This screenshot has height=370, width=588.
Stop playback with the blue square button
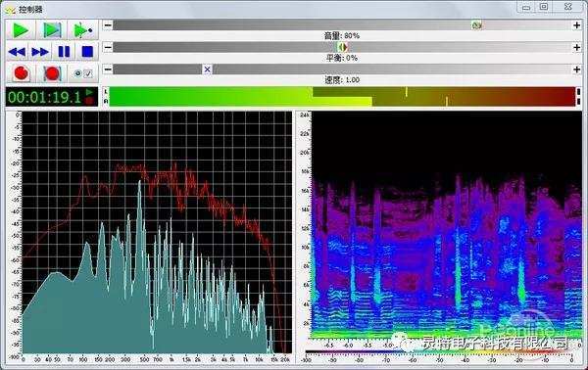pos(87,52)
